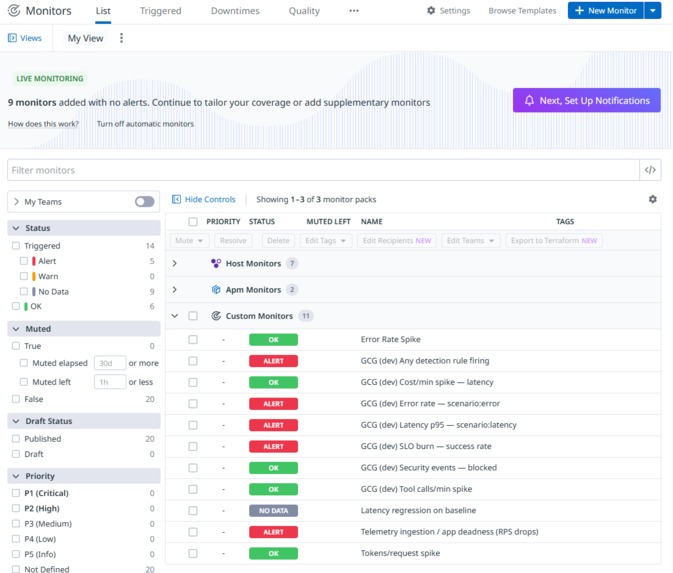Collapse the Custom Monitors pack
This screenshot has height=573, width=673.
[x=175, y=316]
